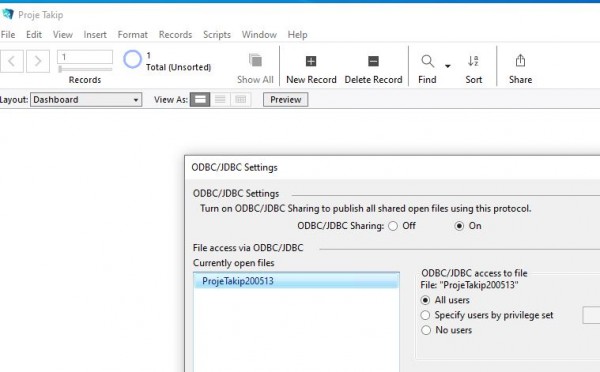The width and height of the screenshot is (600, 372).
Task: Select No users access option
Action: [426, 330]
